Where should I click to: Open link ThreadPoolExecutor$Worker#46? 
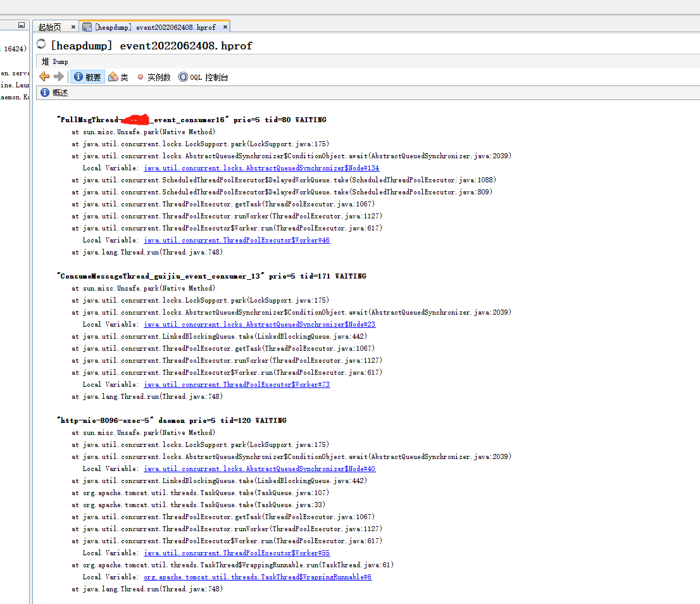click(237, 240)
